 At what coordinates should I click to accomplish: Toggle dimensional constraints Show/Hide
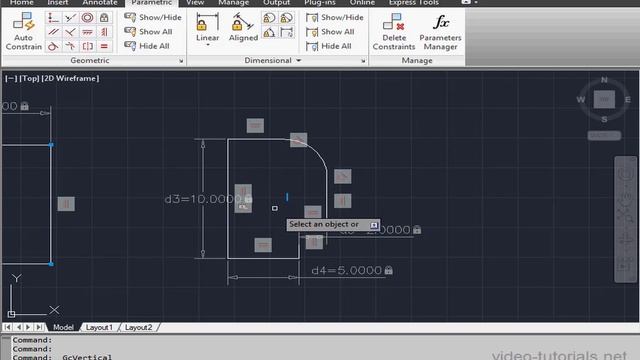335,17
